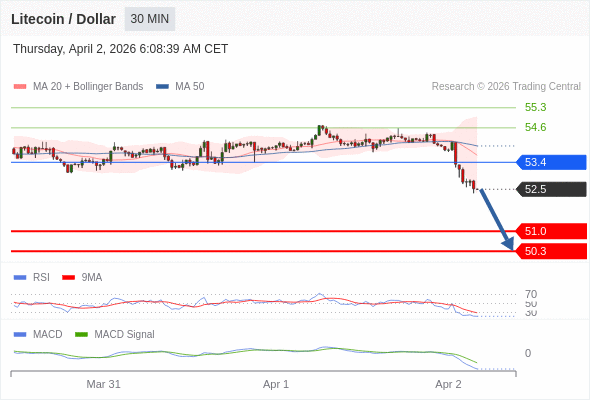Click the red 50.3 support price tag

[x=551, y=251]
